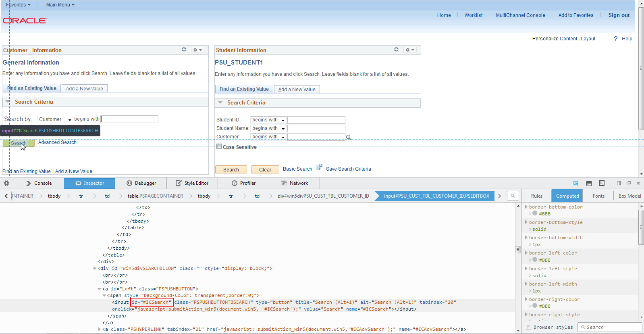This screenshot has height=334, width=644.
Task: Collapse Customer Search Criteria section
Action: [x=8, y=102]
